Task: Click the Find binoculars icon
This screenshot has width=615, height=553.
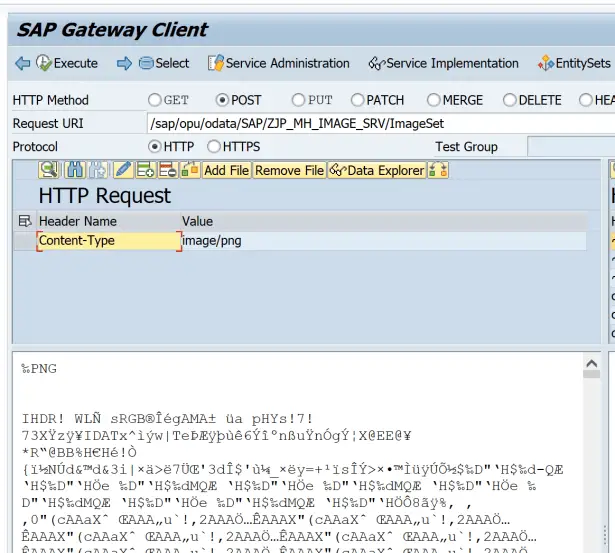Action: (75, 170)
